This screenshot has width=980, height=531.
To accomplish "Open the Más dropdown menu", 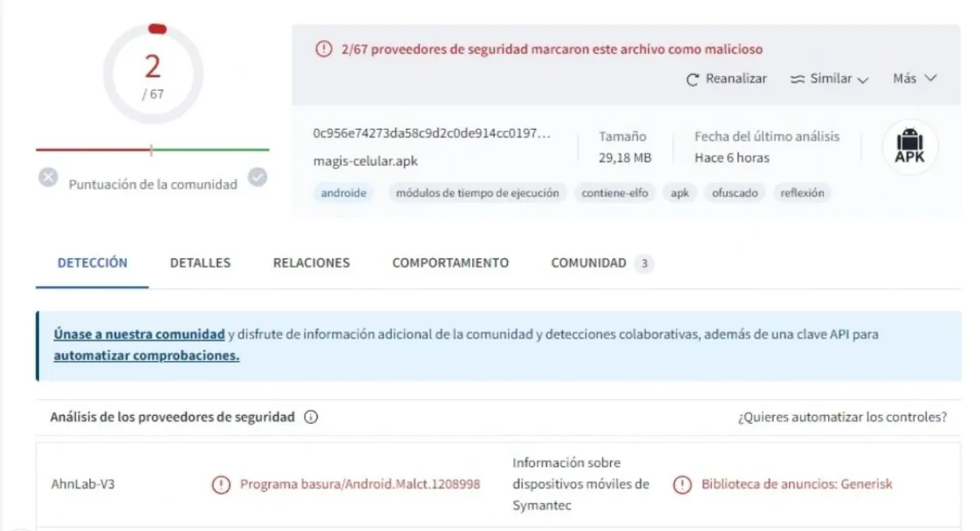I will click(x=914, y=78).
